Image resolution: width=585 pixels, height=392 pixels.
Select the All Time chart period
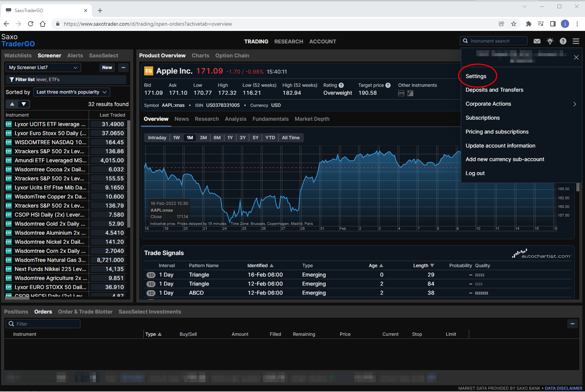[291, 138]
